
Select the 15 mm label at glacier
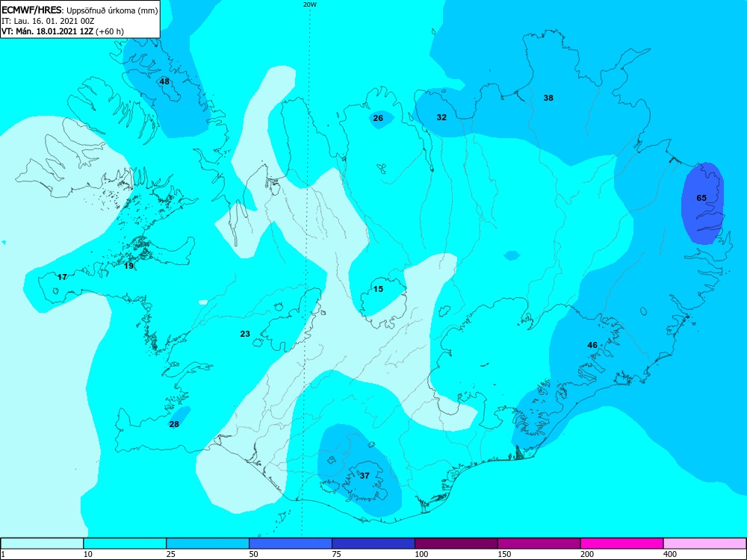click(x=378, y=289)
